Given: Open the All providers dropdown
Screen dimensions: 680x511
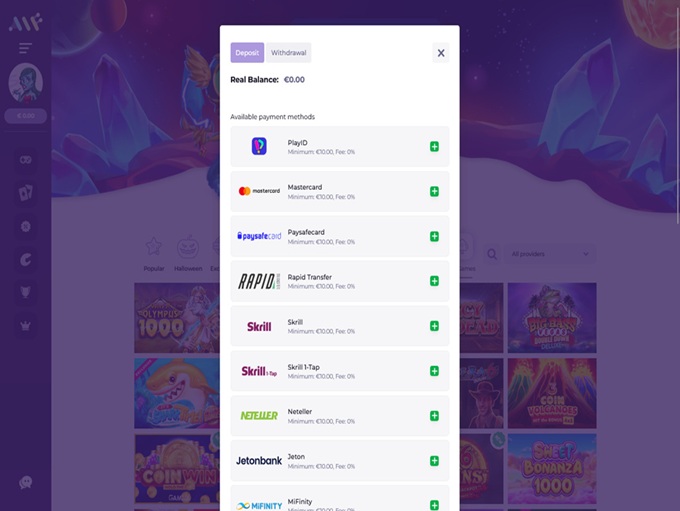Looking at the screenshot, I should [550, 254].
